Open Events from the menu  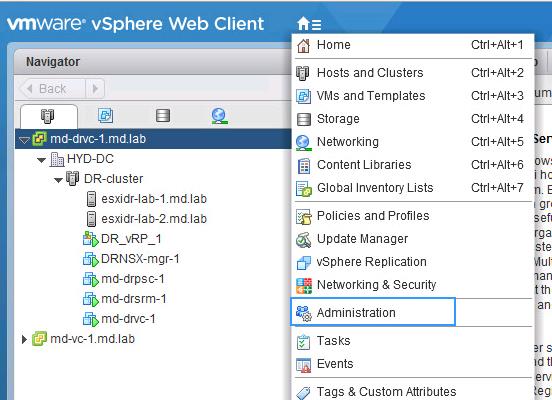click(413, 364)
